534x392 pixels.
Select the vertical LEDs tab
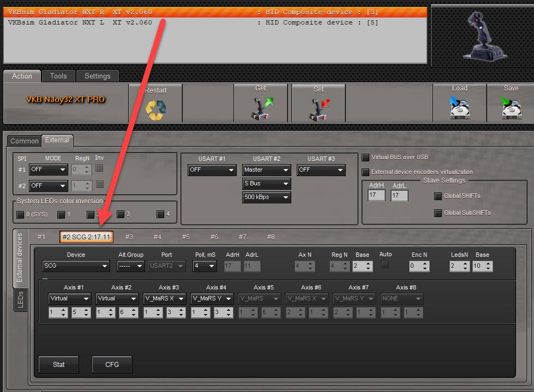tap(20, 299)
